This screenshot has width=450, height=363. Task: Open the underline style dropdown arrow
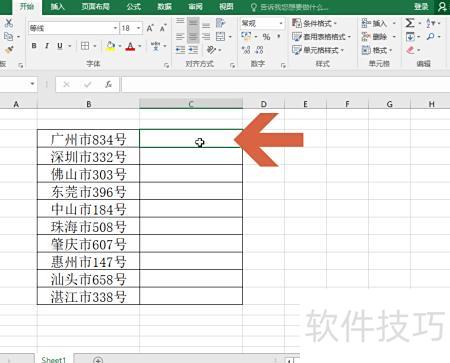click(x=70, y=46)
